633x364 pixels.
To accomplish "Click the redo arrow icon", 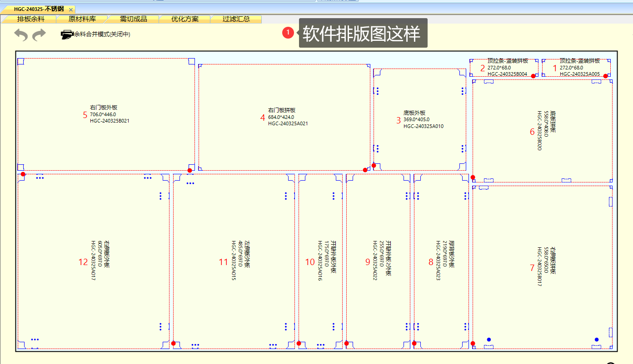I will [39, 34].
